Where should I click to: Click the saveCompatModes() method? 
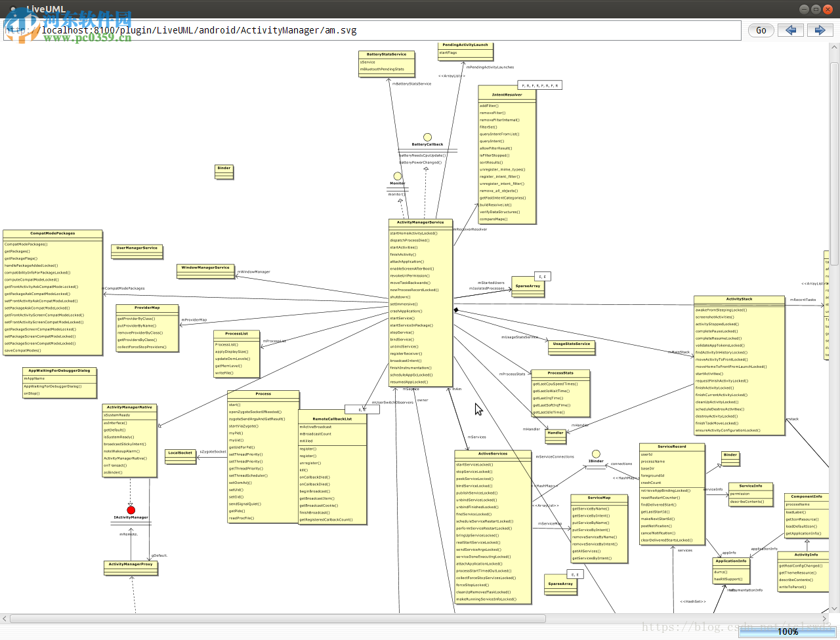point(23,351)
